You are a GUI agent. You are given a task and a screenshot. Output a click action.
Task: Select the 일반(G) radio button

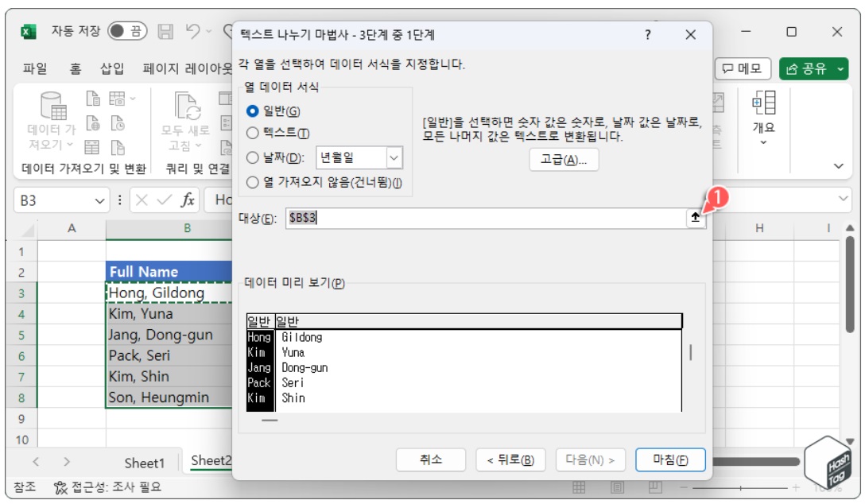pos(252,110)
